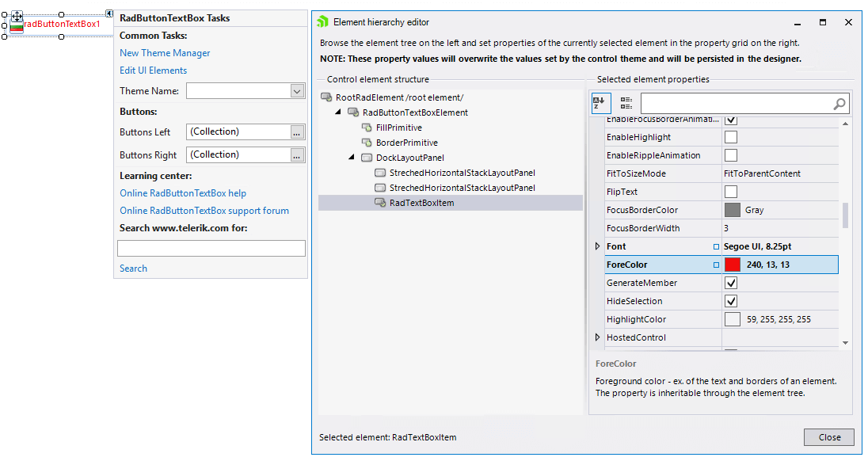The height and width of the screenshot is (461, 868).
Task: Uncheck the HideSelection checkbox
Action: pos(731,302)
